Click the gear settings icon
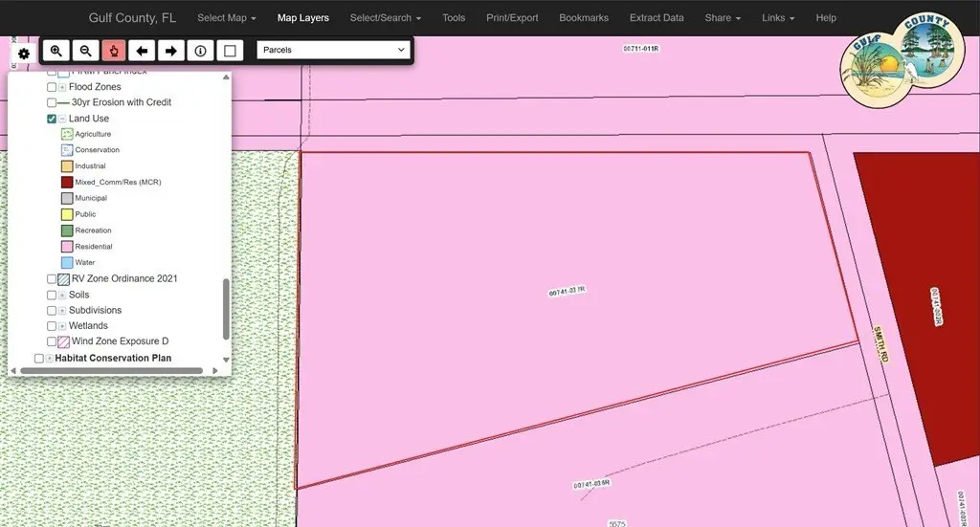Viewport: 980px width, 527px height. click(24, 54)
